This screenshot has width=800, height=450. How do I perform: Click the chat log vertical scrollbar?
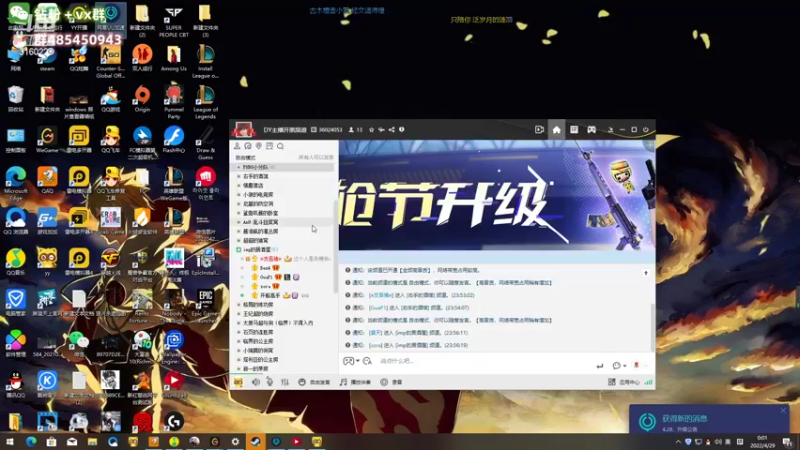[653, 327]
